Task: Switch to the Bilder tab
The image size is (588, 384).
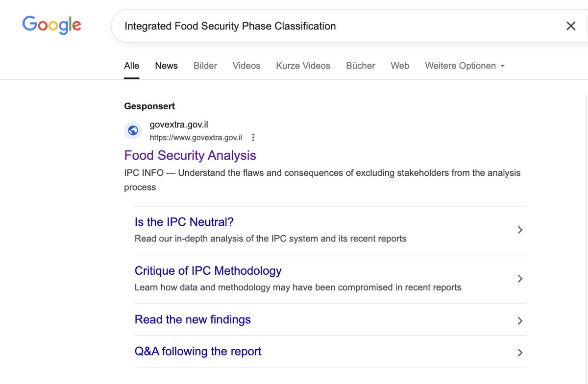Action: 205,66
